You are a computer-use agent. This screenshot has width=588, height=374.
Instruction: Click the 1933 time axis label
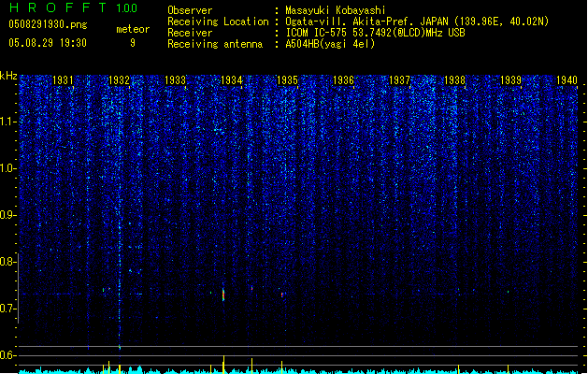(175, 79)
